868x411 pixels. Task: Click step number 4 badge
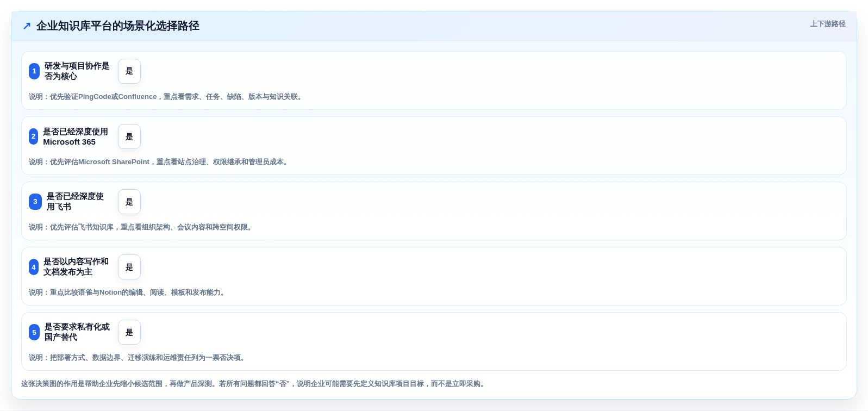(34, 267)
